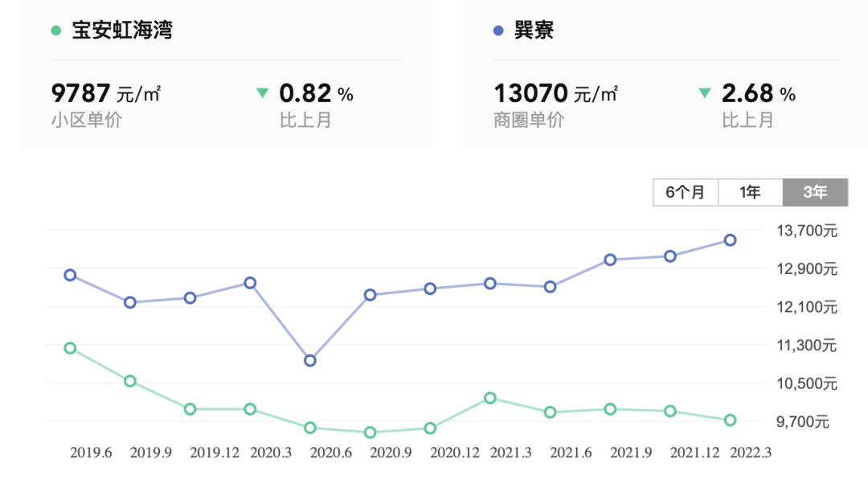The width and height of the screenshot is (868, 483).
Task: Click the green data point above 2020.12
Action: (430, 428)
